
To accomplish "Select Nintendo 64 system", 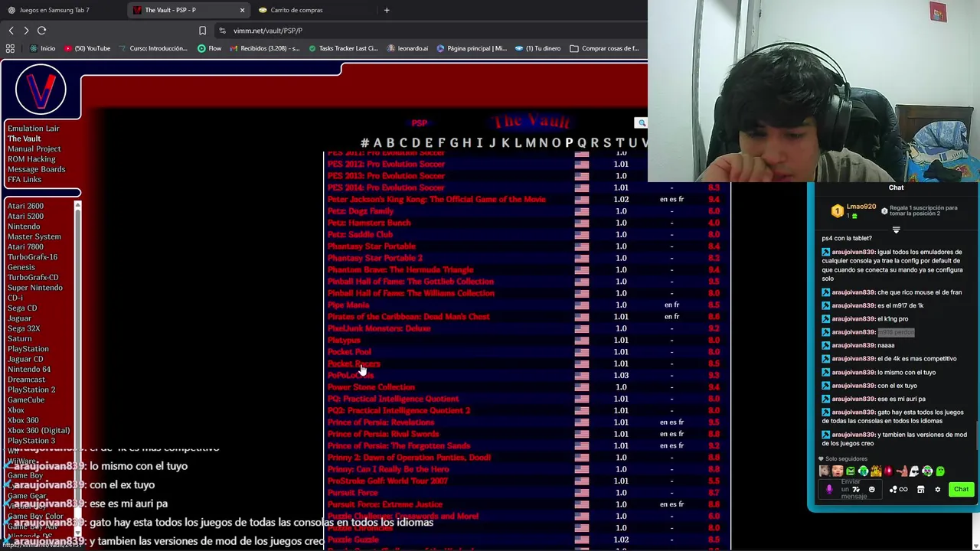I will tap(29, 370).
